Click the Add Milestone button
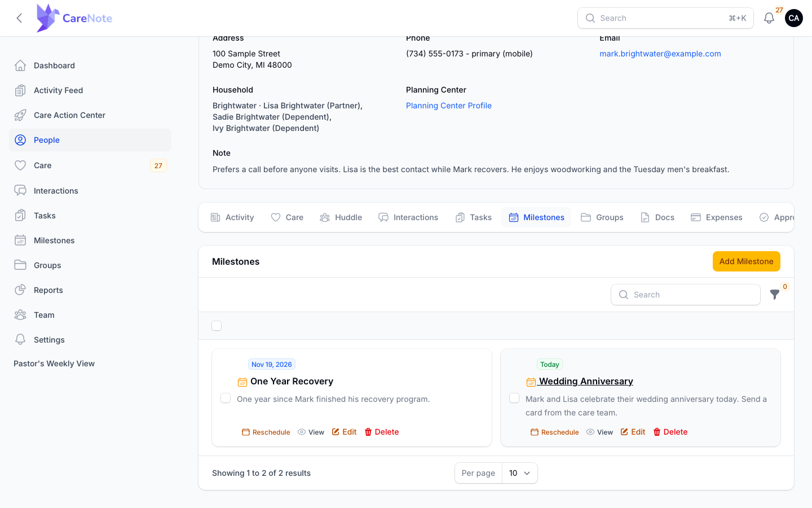The height and width of the screenshot is (508, 812). pos(746,261)
